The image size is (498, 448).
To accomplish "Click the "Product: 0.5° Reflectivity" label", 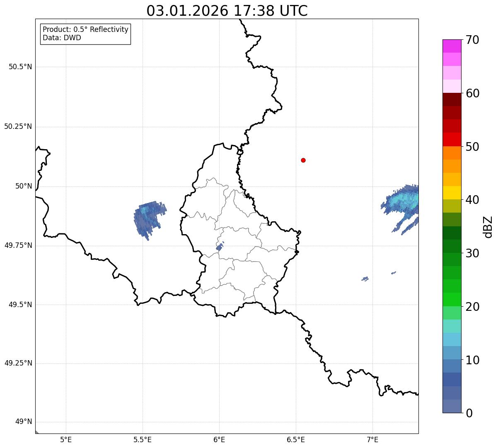I will (x=85, y=30).
